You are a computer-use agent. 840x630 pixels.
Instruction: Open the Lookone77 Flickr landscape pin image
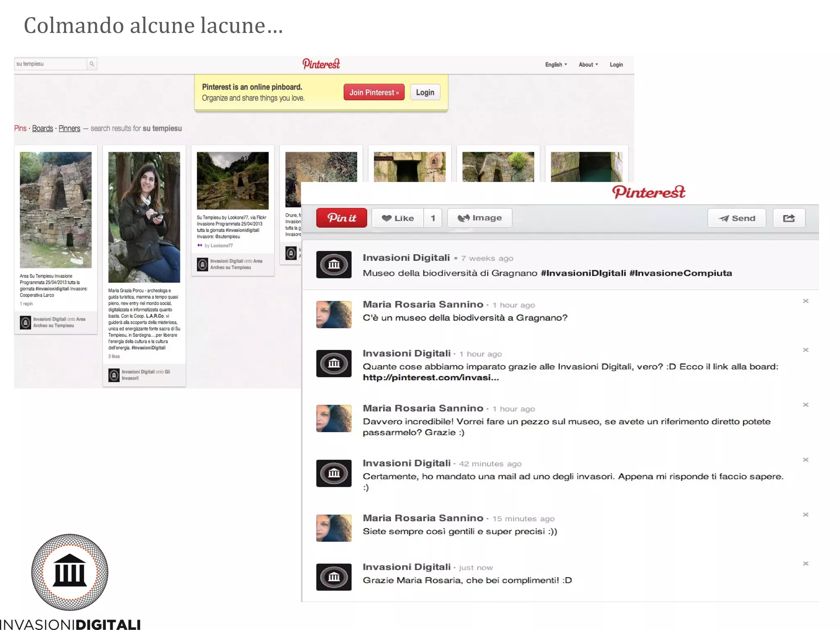(233, 181)
